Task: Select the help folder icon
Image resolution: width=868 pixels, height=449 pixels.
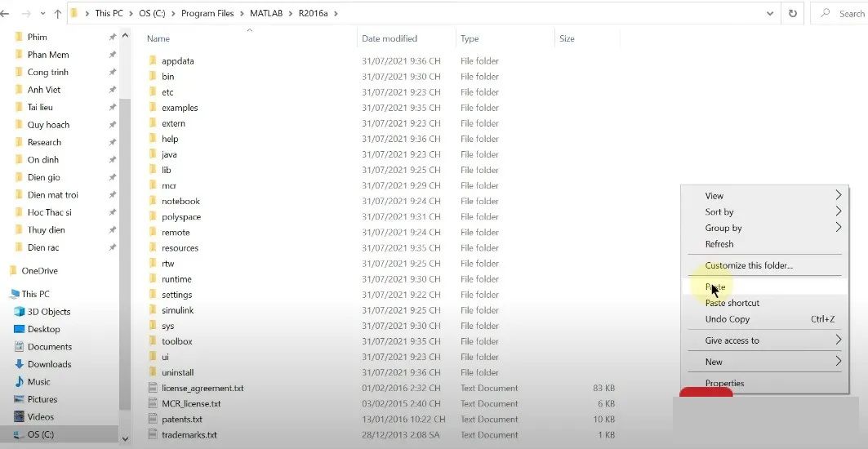Action: (x=153, y=139)
